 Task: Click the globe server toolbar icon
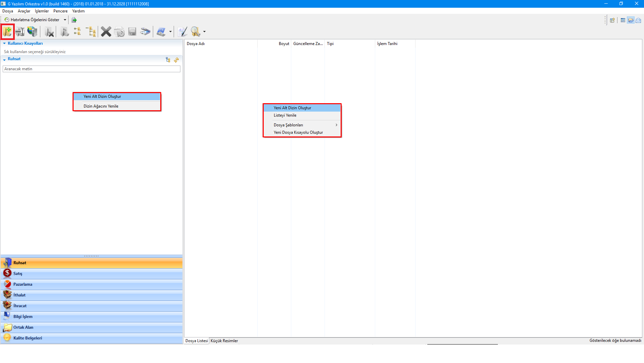click(32, 32)
